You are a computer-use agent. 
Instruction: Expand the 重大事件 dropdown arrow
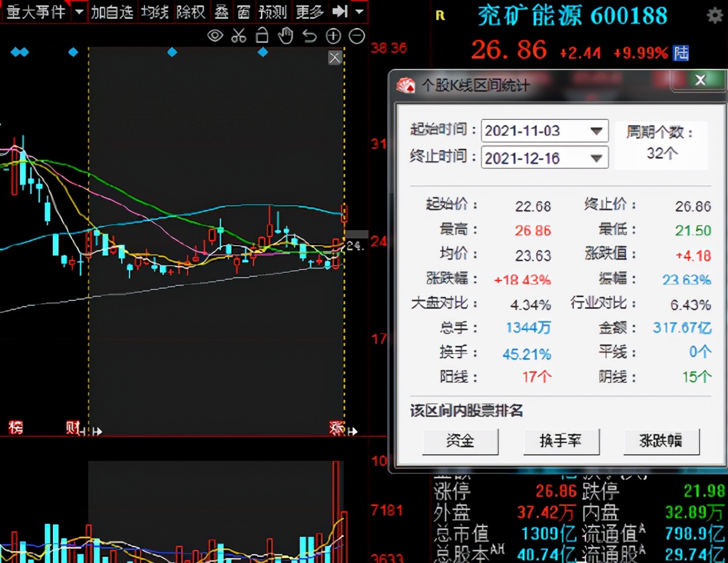tap(79, 11)
